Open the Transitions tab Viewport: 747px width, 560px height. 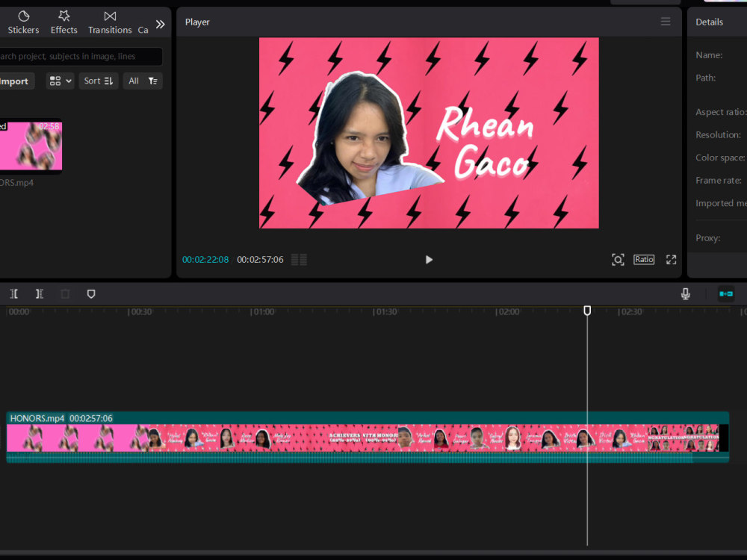coord(110,22)
